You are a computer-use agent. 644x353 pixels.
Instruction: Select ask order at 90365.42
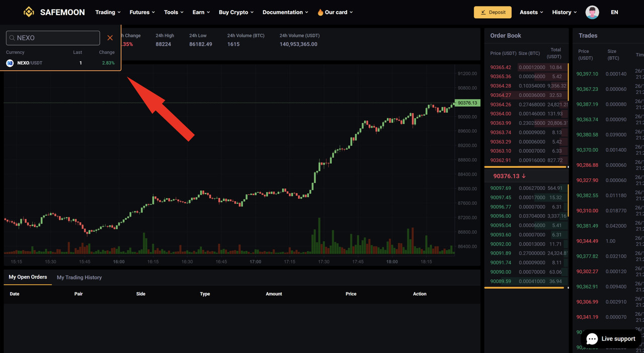click(526, 67)
